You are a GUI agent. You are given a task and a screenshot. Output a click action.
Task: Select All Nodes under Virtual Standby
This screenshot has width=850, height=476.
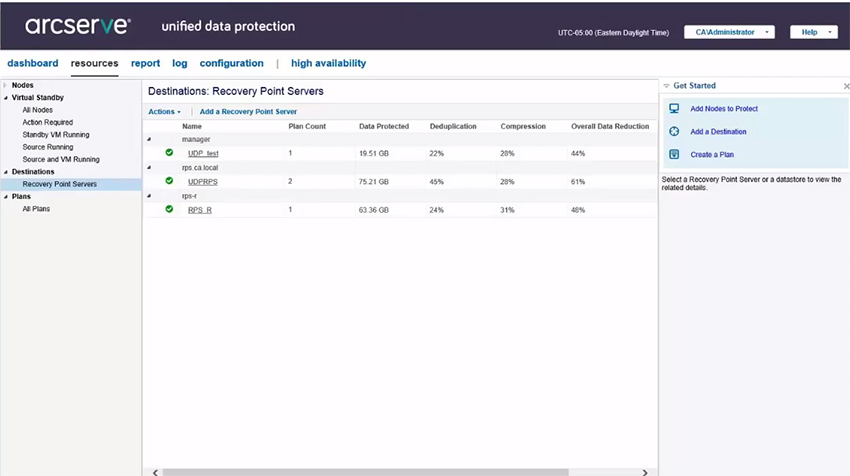click(x=37, y=110)
